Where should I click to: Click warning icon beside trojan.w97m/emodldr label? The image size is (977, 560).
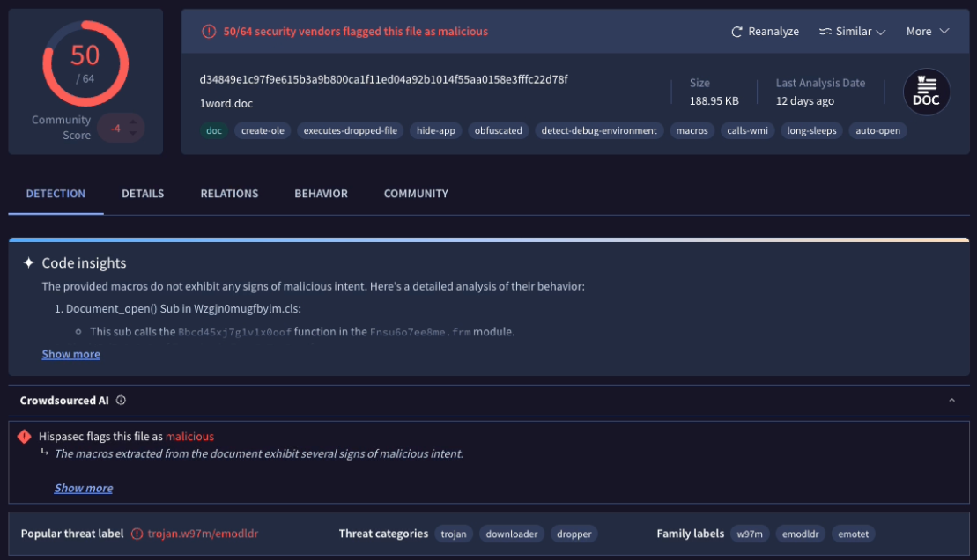pos(137,534)
